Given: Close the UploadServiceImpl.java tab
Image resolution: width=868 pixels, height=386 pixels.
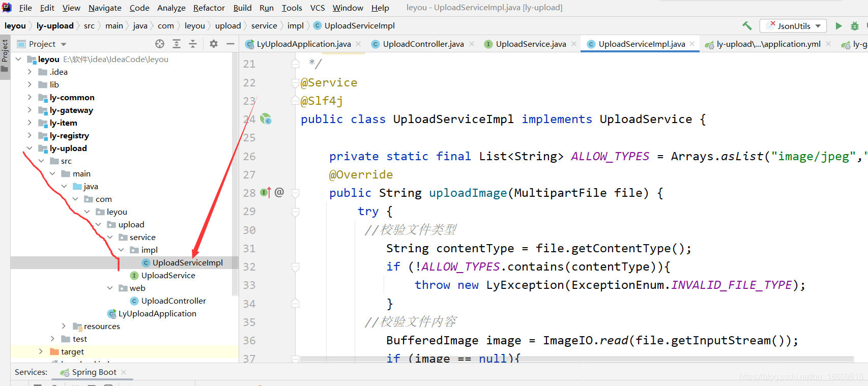Looking at the screenshot, I should pos(692,44).
